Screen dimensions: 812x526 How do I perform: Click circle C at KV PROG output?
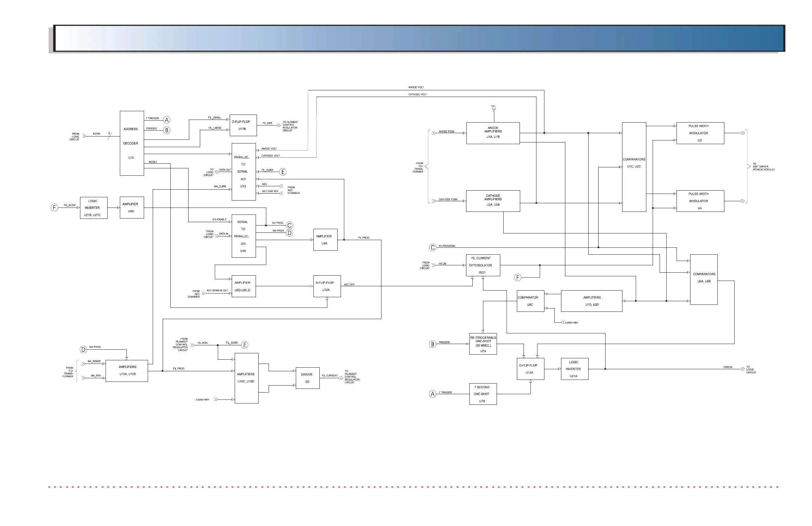tap(289, 225)
